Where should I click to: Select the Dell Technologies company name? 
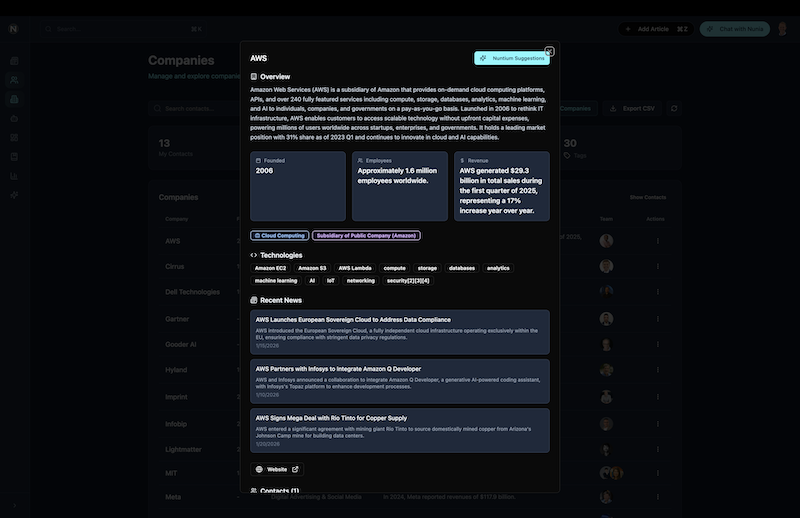point(192,292)
